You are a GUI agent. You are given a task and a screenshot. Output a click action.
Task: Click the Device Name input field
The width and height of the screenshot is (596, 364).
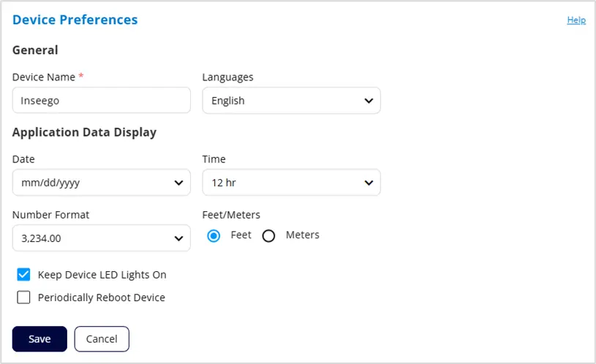pos(101,101)
